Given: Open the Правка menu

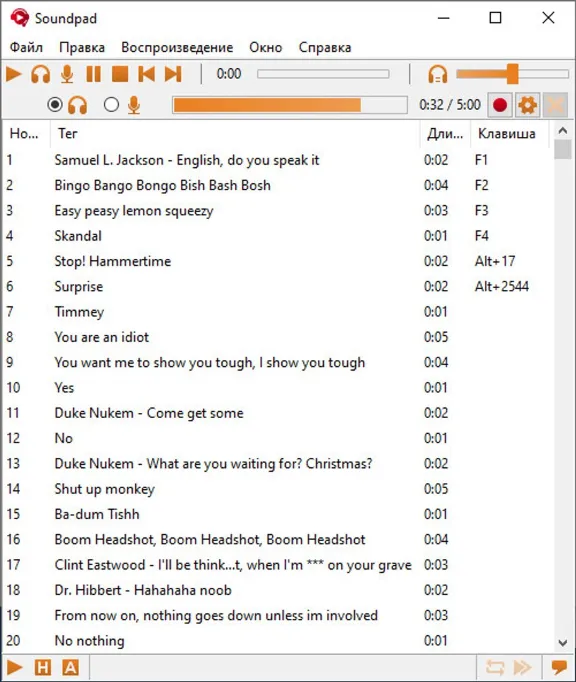Looking at the screenshot, I should pos(82,47).
